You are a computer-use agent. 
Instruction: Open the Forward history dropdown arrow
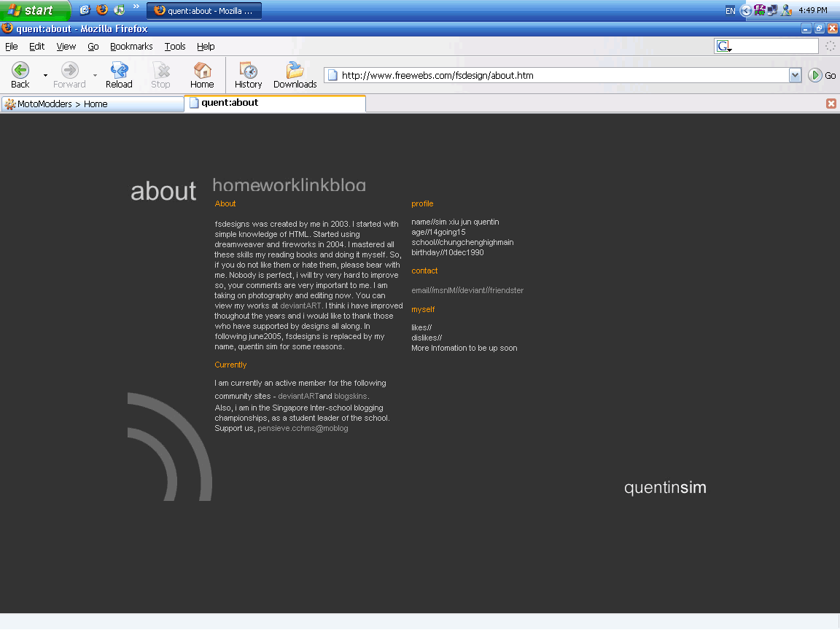pos(95,76)
